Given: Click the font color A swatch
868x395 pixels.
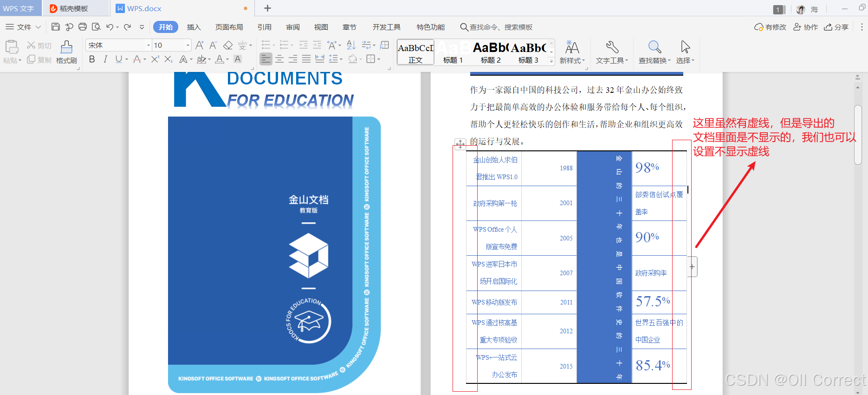Looking at the screenshot, I should click(x=220, y=59).
